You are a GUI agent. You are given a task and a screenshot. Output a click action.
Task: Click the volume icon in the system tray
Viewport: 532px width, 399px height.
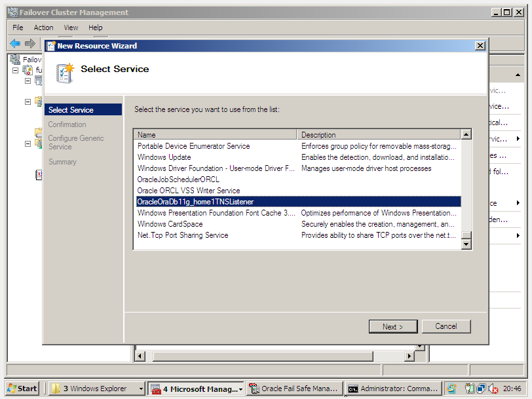click(493, 388)
